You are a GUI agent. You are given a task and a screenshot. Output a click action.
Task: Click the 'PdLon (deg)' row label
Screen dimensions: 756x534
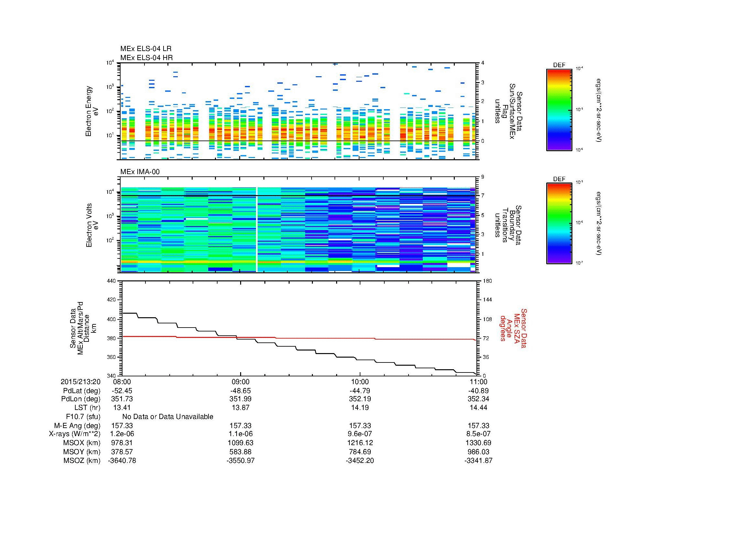click(x=81, y=399)
